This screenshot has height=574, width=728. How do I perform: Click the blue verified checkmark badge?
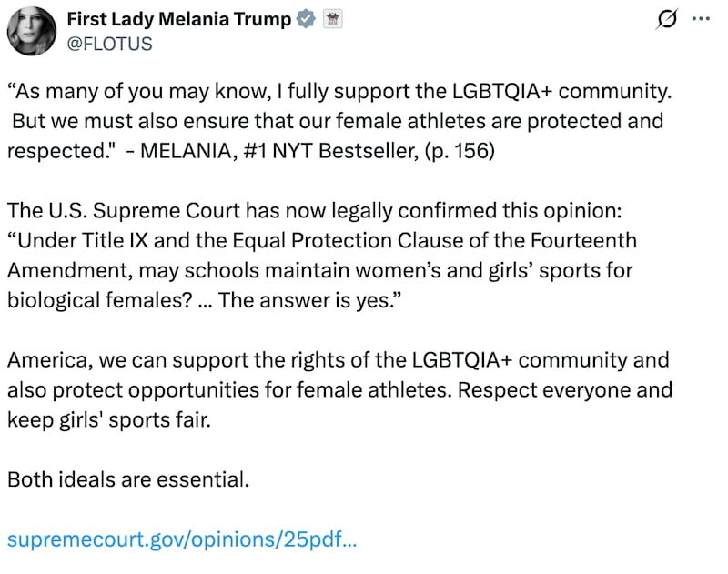[306, 19]
